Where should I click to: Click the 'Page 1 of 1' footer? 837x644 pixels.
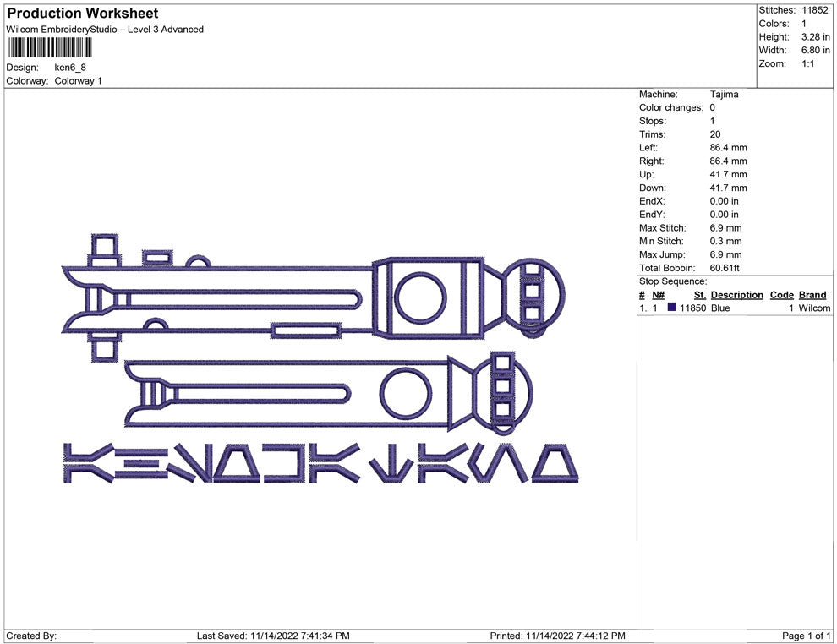point(806,636)
